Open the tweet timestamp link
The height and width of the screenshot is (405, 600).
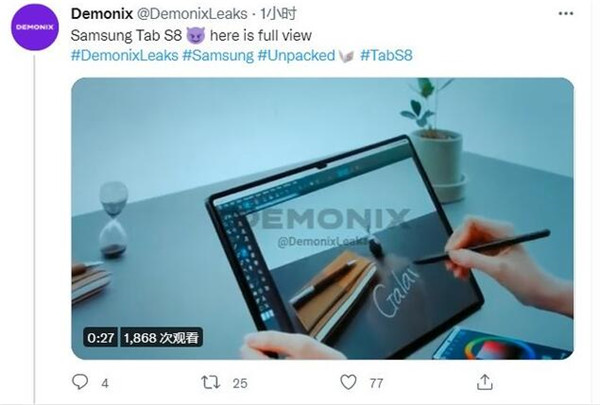pyautogui.click(x=278, y=14)
